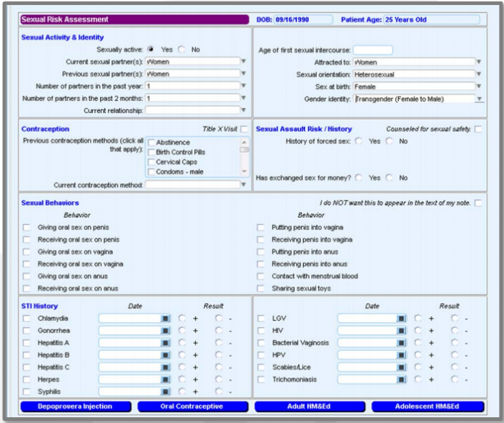Mark Gonorrhea result as positive
Image resolution: width=504 pixels, height=423 pixels.
(x=182, y=330)
